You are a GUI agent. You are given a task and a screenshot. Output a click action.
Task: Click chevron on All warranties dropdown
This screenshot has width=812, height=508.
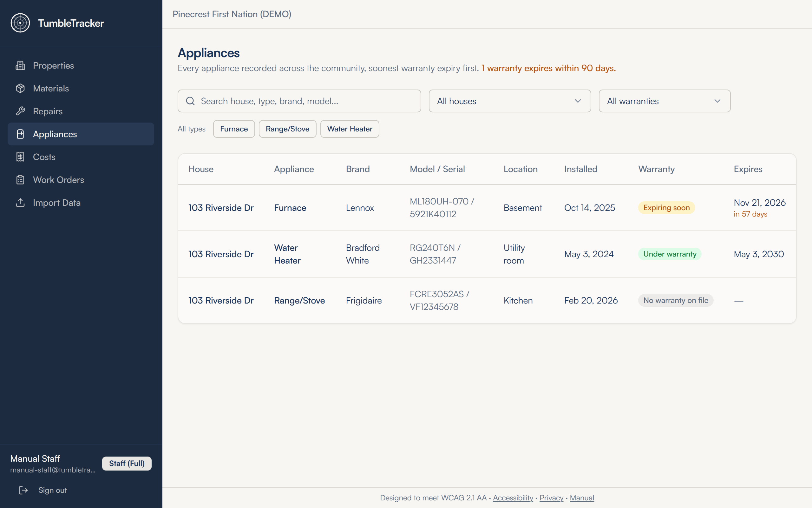(x=717, y=101)
